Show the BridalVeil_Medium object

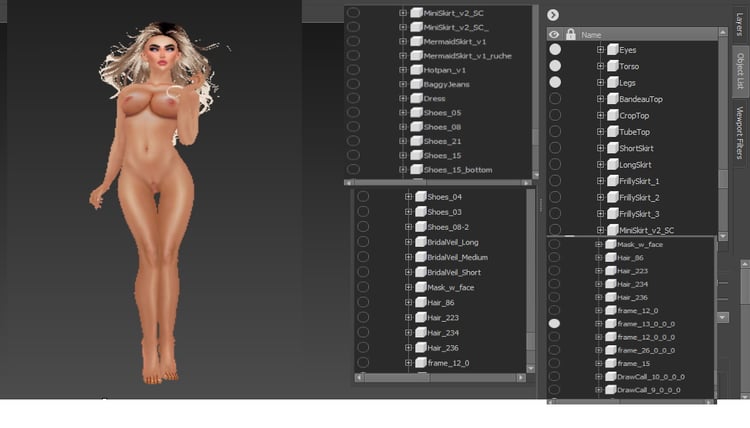363,257
